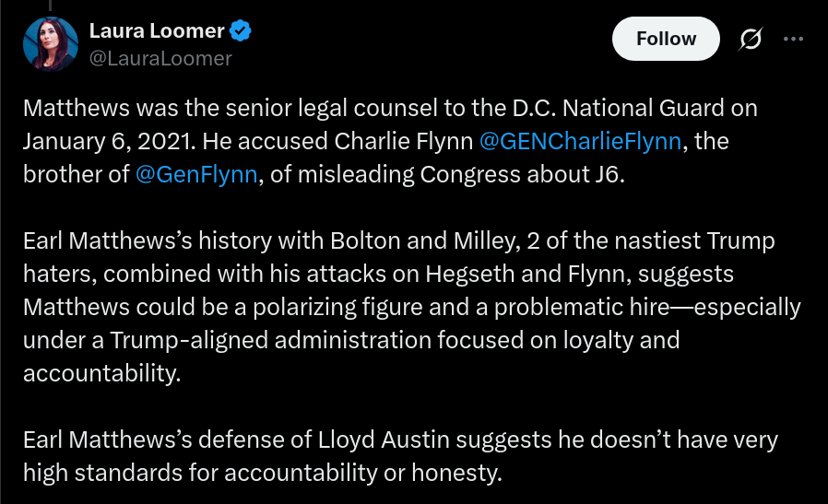
Task: Open the three-dot More options menu
Action: [793, 39]
